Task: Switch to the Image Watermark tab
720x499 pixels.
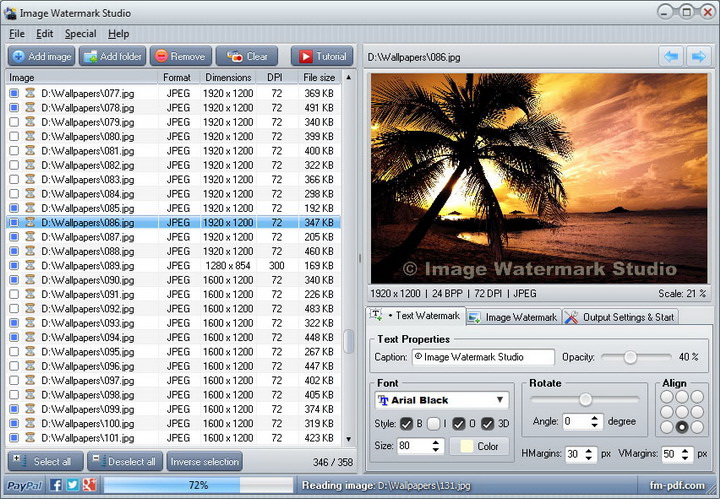Action: [x=512, y=317]
